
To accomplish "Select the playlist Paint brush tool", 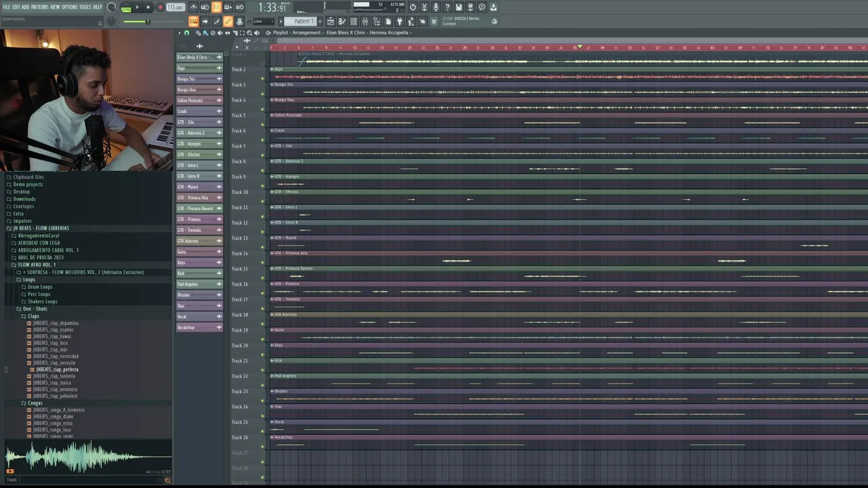I will (205, 33).
